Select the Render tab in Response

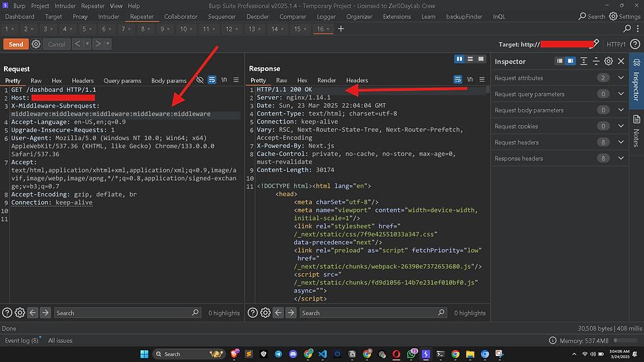327,80
